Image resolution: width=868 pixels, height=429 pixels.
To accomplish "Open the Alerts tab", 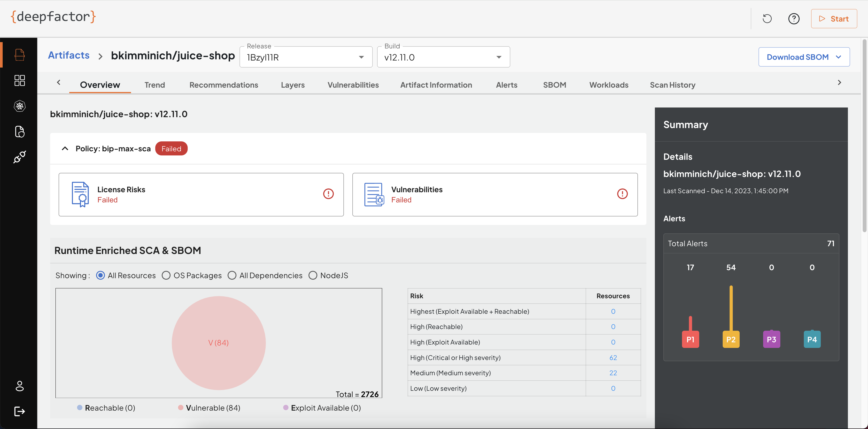I will pos(506,85).
